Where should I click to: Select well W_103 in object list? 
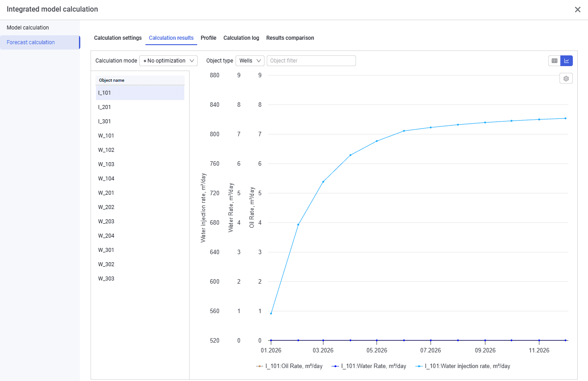coord(140,164)
